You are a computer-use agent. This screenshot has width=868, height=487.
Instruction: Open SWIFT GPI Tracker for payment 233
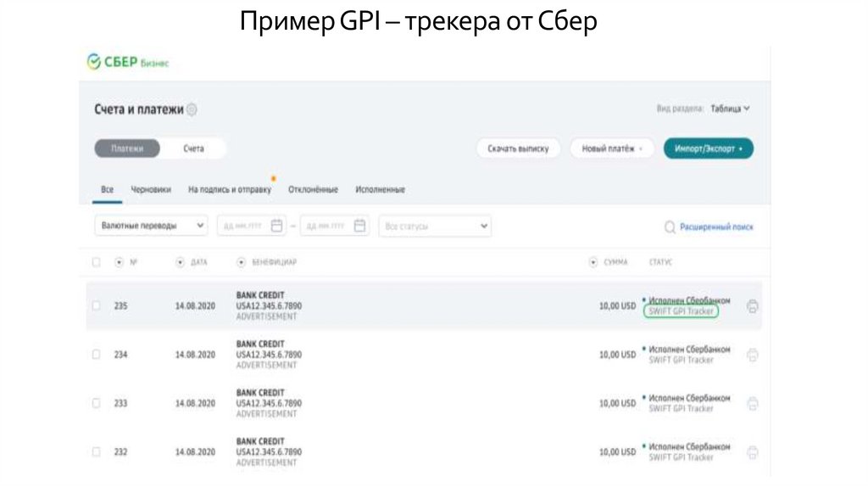[x=681, y=409]
